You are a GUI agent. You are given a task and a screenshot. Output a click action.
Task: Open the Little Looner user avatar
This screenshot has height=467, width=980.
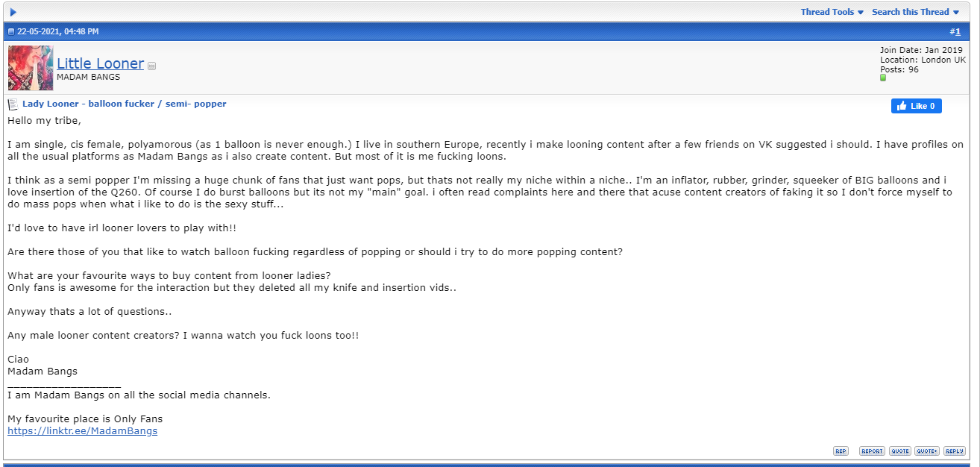tap(31, 68)
